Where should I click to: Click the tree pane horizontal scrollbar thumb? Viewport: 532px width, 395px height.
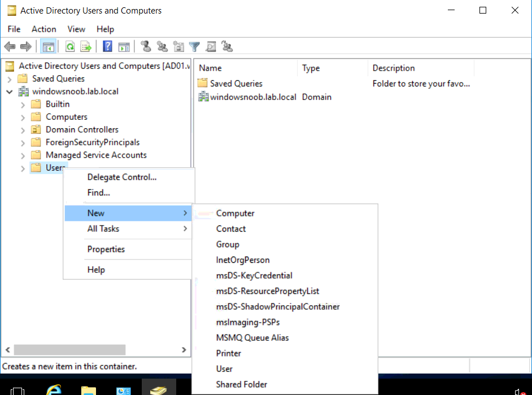click(x=69, y=350)
